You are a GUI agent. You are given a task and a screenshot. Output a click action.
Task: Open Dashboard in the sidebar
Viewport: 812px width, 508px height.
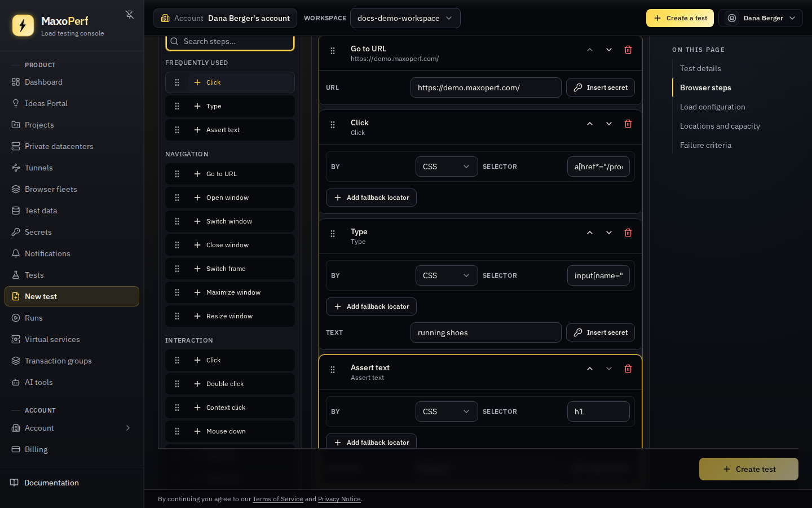pos(72,82)
